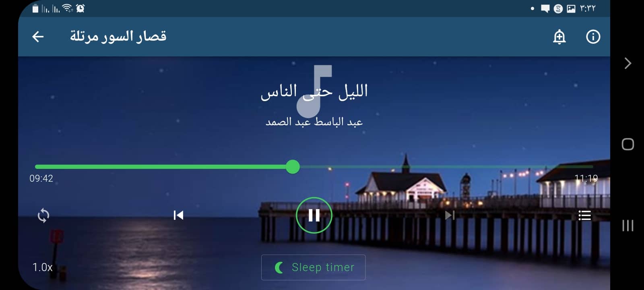Tap the elapsed time 09:42 label
Image resolution: width=644 pixels, height=290 pixels.
coord(41,178)
